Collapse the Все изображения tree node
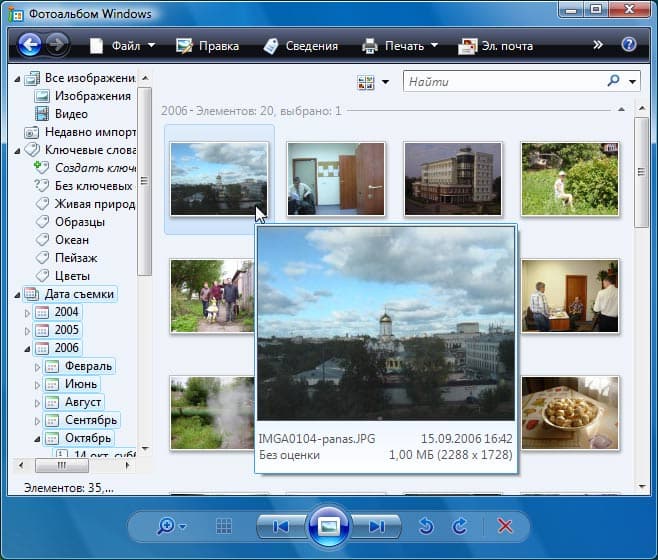The height and width of the screenshot is (560, 658). pos(17,79)
